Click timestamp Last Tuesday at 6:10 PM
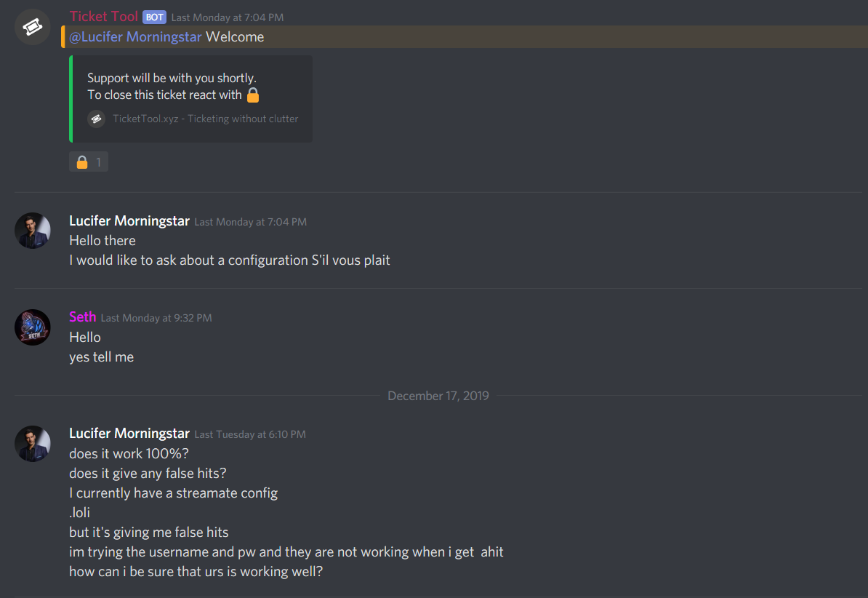Viewport: 868px width, 598px height. tap(250, 434)
